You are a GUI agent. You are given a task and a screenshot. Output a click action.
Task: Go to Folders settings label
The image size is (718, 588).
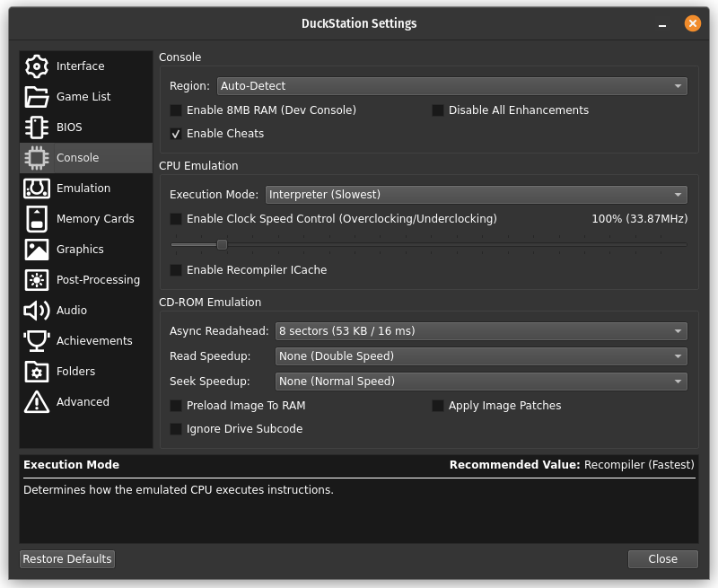pyautogui.click(x=75, y=372)
